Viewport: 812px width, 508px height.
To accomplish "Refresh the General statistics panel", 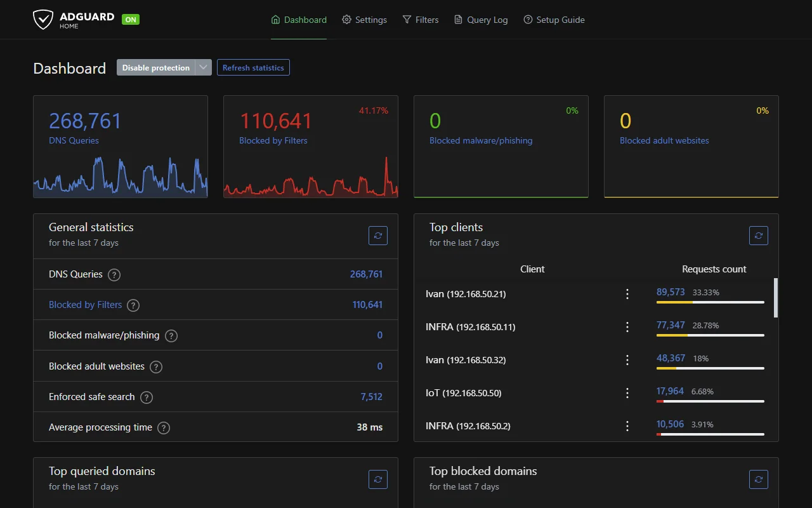I will click(377, 235).
